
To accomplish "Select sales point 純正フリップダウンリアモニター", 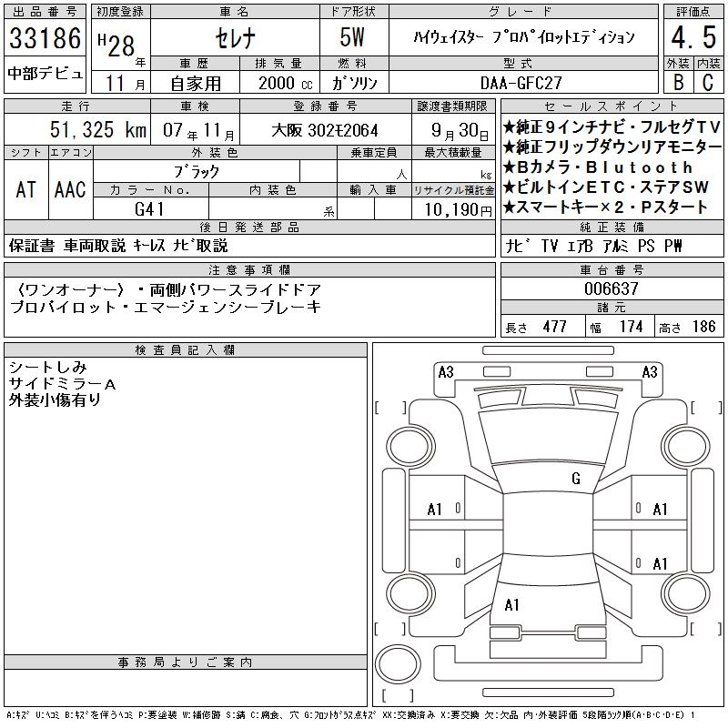I will coord(612,147).
